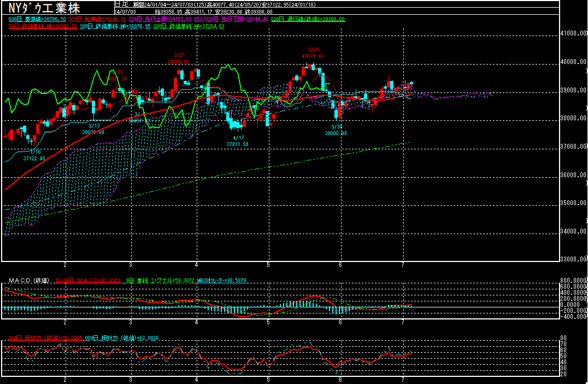Image resolution: width=588 pixels, height=384 pixels.
Task: Select the 日足 period header line
Action: coord(215,4)
